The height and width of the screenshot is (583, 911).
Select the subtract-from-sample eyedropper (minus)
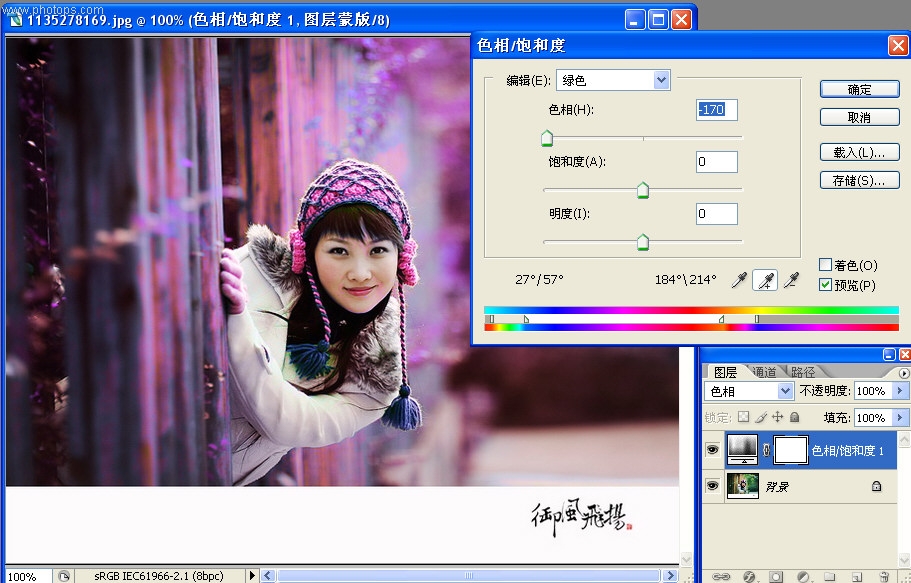click(x=791, y=281)
